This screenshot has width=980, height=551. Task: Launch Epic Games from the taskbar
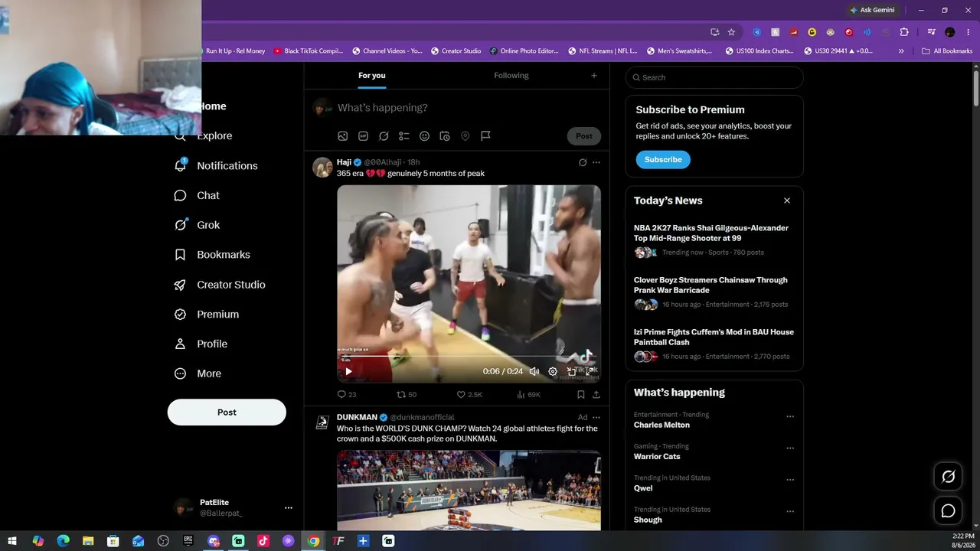point(188,541)
